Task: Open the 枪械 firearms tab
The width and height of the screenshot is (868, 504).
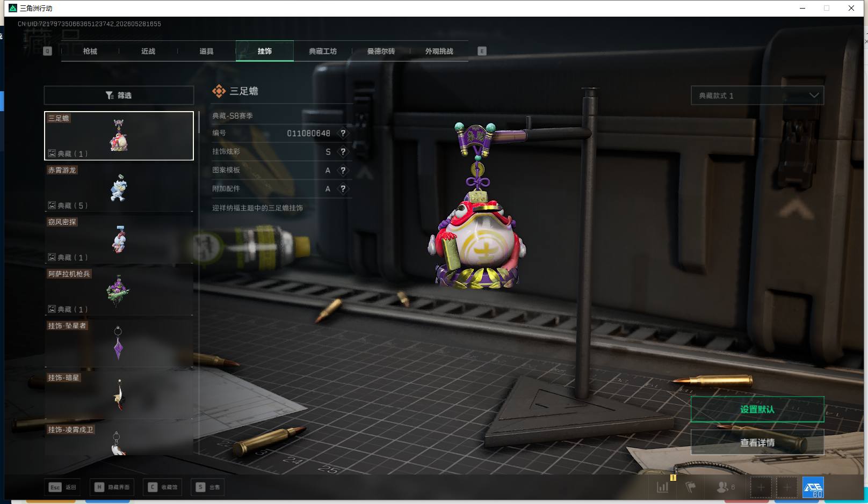Action: pyautogui.click(x=90, y=51)
